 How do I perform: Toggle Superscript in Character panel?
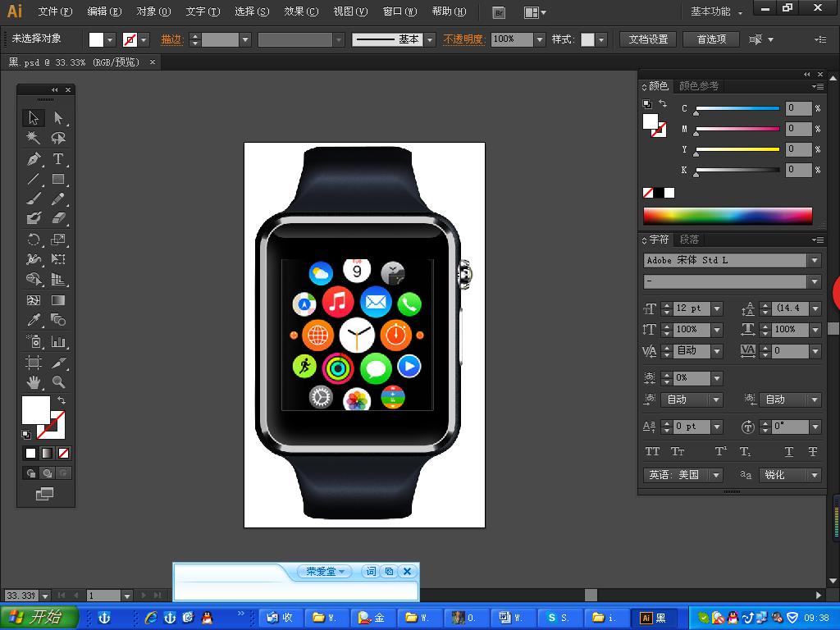coord(720,452)
